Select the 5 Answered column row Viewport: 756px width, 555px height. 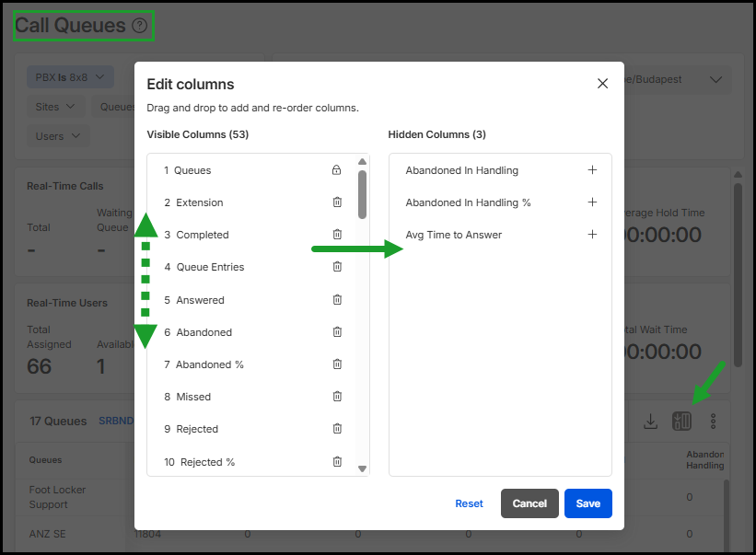tap(252, 300)
